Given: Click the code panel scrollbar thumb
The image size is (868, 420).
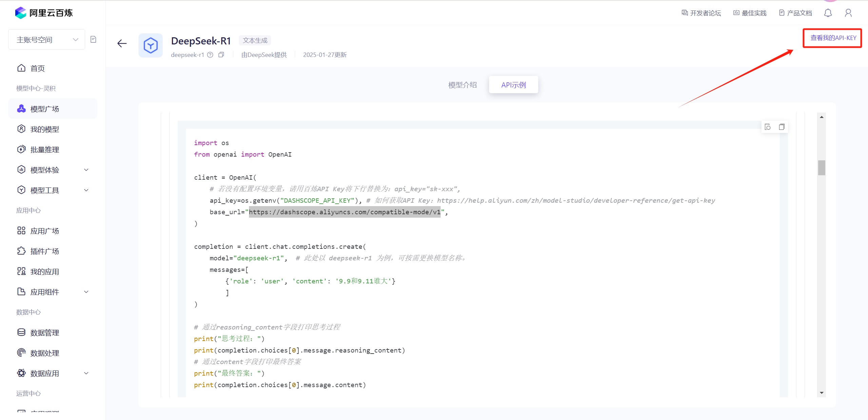Looking at the screenshot, I should 821,167.
